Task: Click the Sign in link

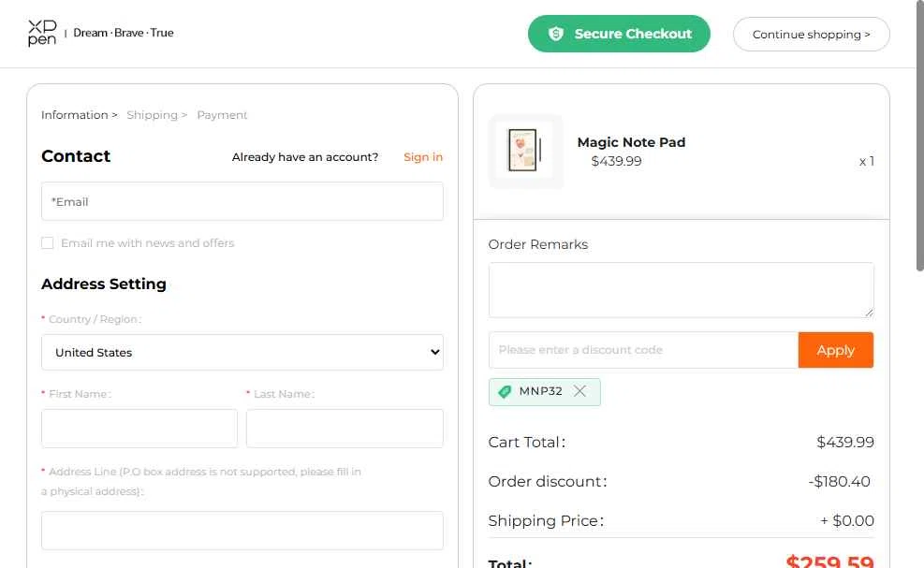Action: [423, 156]
